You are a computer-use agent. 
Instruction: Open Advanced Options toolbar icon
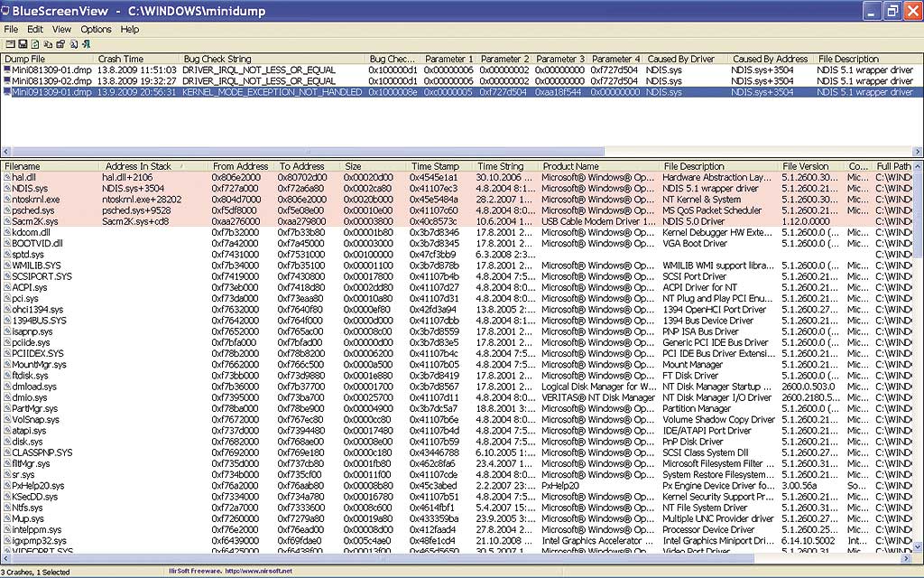(x=10, y=44)
